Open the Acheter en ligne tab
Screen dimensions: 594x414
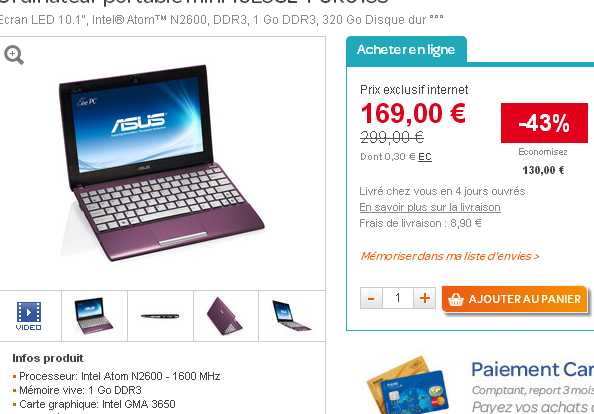pyautogui.click(x=406, y=50)
